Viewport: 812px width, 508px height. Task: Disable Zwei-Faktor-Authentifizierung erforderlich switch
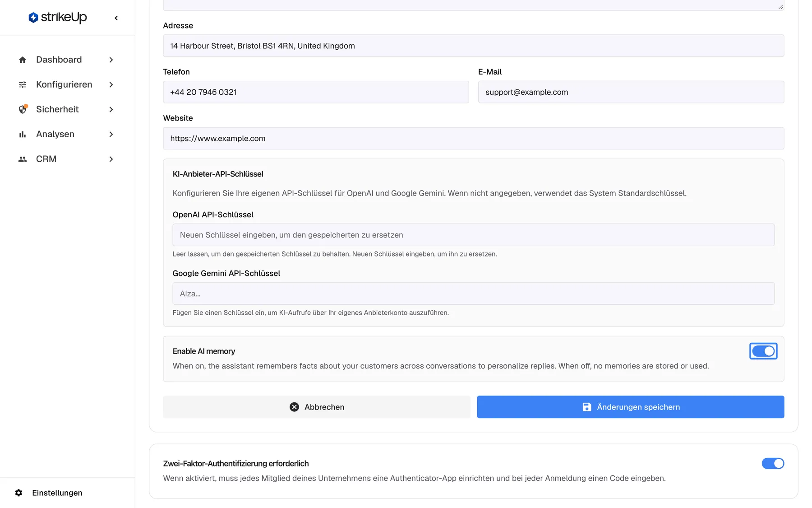(x=773, y=463)
